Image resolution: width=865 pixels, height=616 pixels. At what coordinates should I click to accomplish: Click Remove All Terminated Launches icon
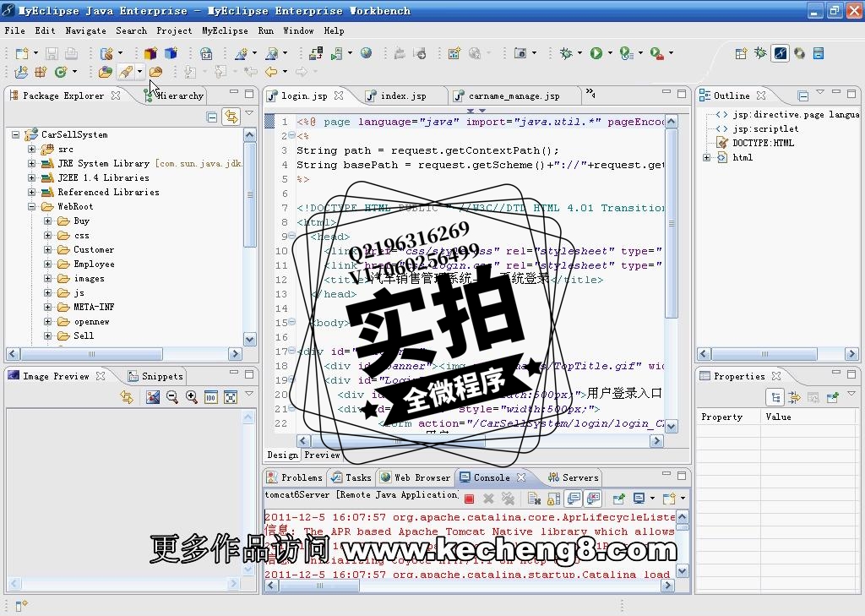click(x=508, y=499)
